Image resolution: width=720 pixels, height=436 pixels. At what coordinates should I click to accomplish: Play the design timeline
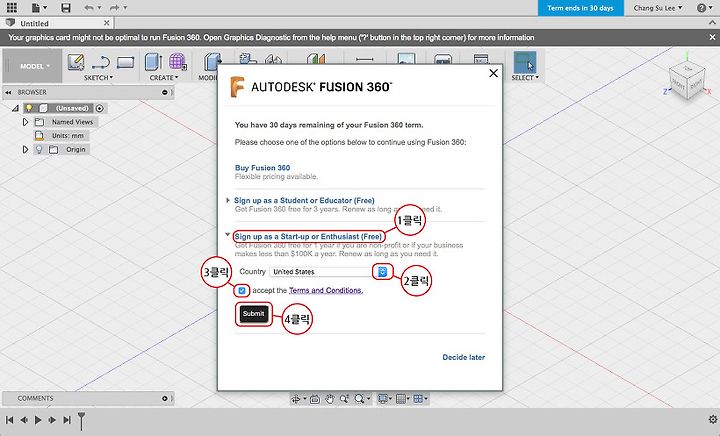pyautogui.click(x=38, y=419)
